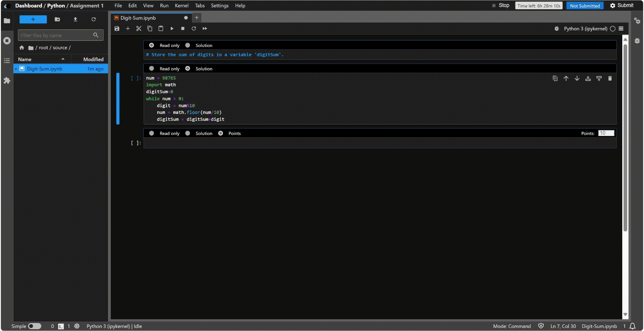This screenshot has height=331, width=644.
Task: Edit the Points value field
Action: click(606, 133)
